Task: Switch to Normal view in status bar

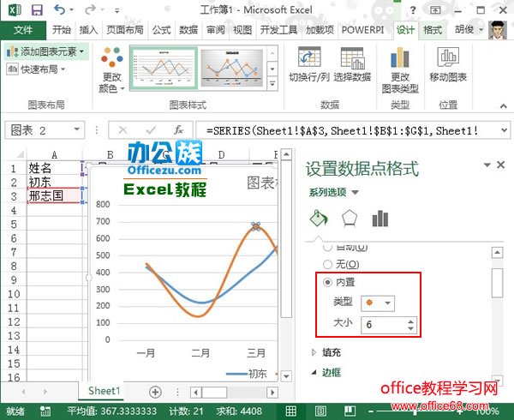Action: 291,411
